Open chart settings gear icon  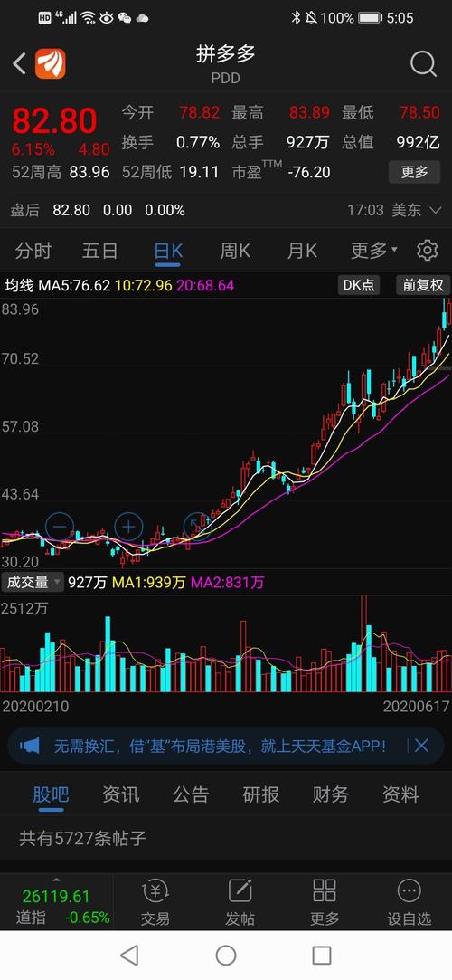pyautogui.click(x=427, y=251)
